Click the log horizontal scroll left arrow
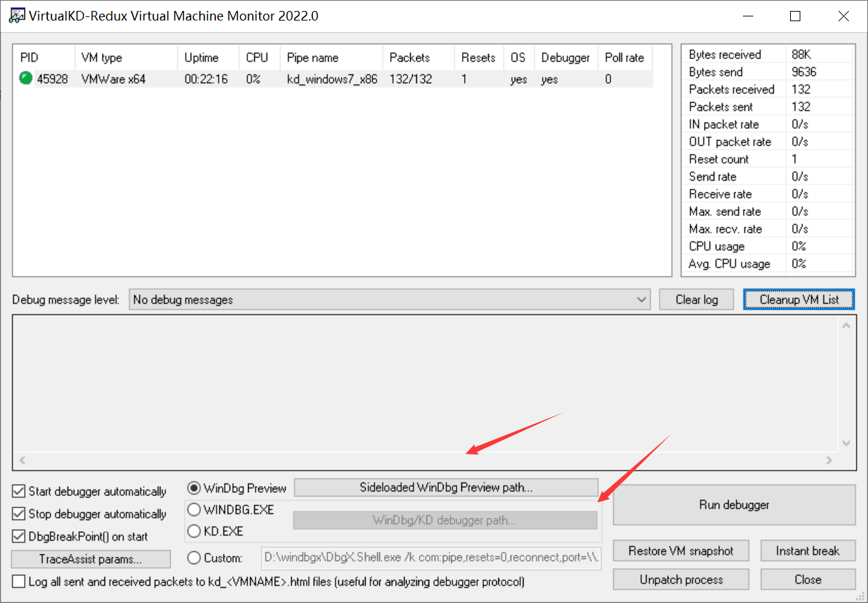The image size is (868, 603). click(22, 460)
